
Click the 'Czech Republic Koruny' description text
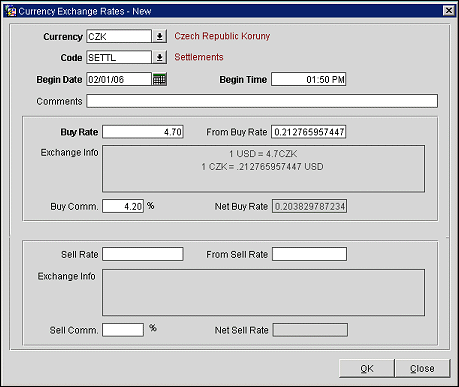(222, 36)
